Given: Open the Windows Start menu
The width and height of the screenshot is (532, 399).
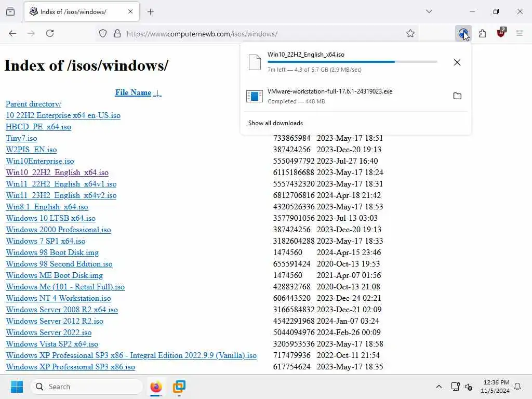Looking at the screenshot, I should [17, 387].
